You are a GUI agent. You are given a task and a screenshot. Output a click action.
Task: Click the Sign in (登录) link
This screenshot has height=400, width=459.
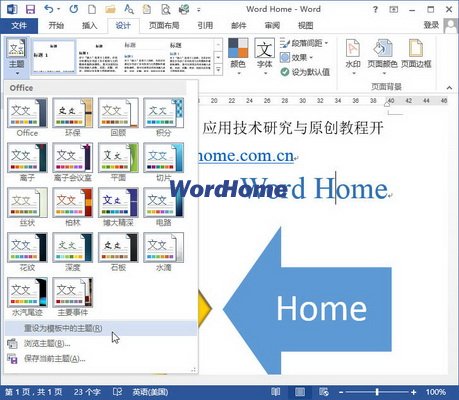pos(431,25)
